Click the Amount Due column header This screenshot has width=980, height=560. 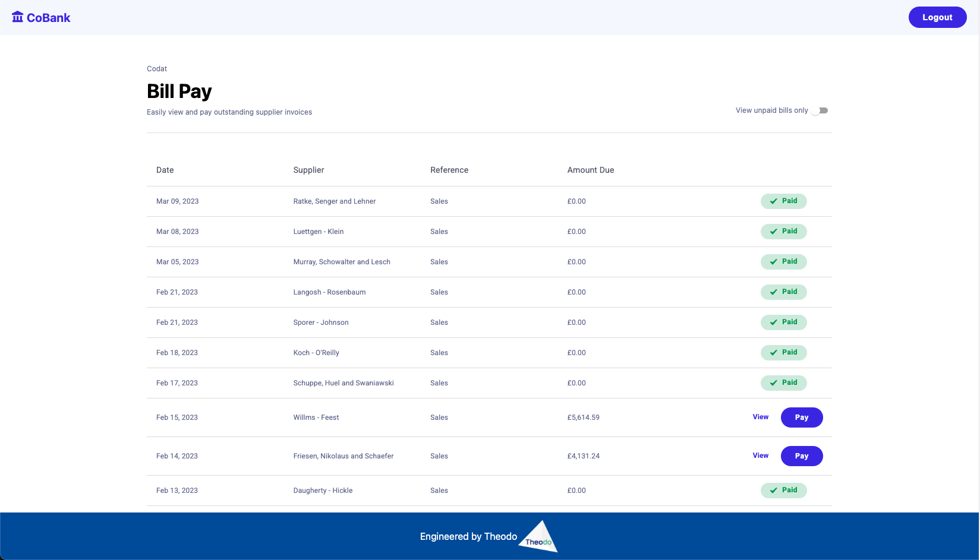pyautogui.click(x=591, y=170)
